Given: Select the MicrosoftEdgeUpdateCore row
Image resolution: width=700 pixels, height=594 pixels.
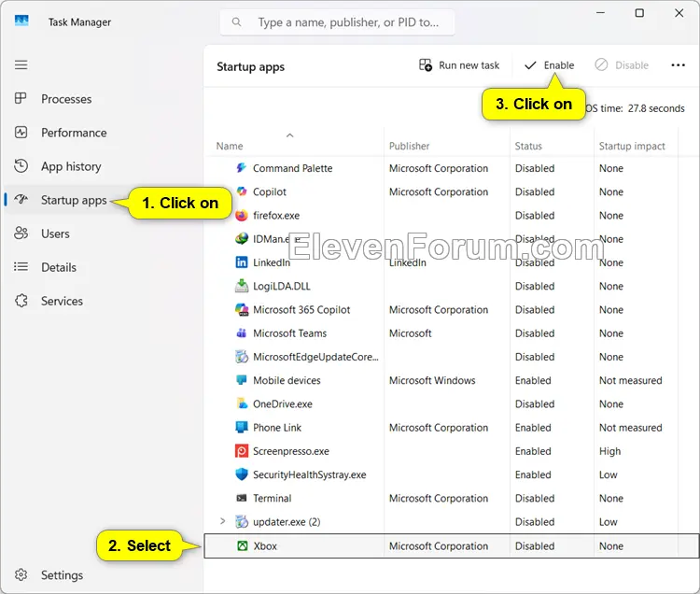Looking at the screenshot, I should pos(452,357).
